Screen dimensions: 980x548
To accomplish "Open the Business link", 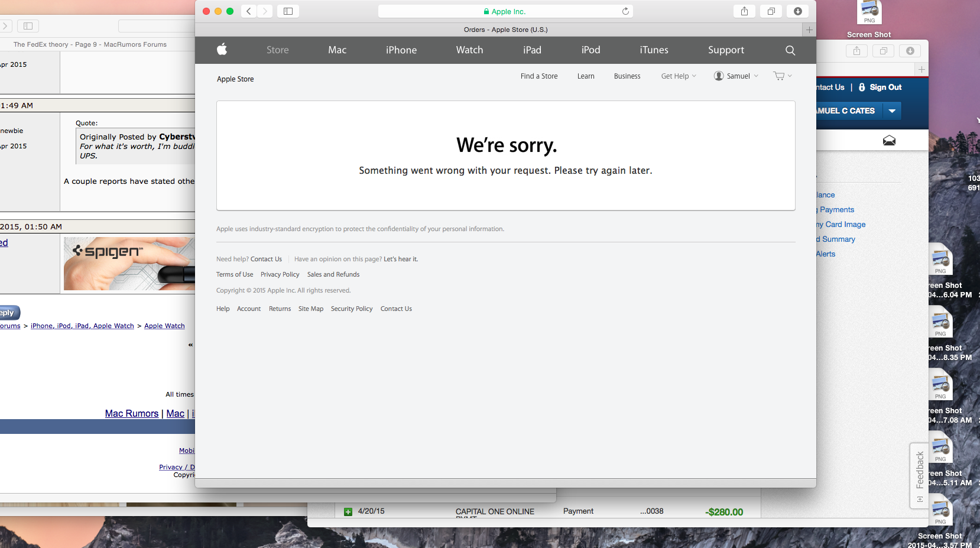I will (627, 76).
